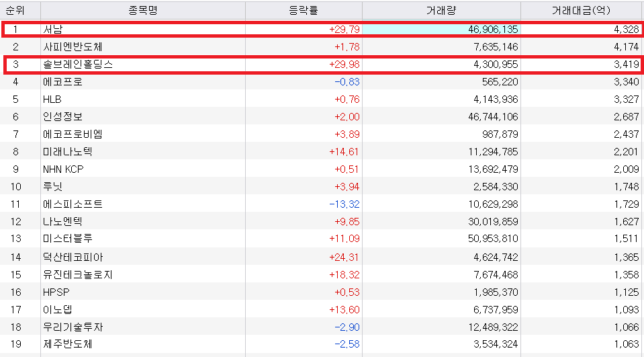Click 솔브레인홀딩스 change rate +29.98
Viewport: 644px width, 357px height.
pos(344,64)
